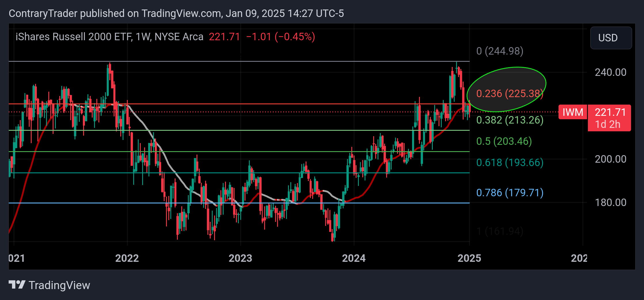Image resolution: width=644 pixels, height=300 pixels.
Task: Click the 0.5 (203.46) Fibonacci label
Action: (x=504, y=141)
